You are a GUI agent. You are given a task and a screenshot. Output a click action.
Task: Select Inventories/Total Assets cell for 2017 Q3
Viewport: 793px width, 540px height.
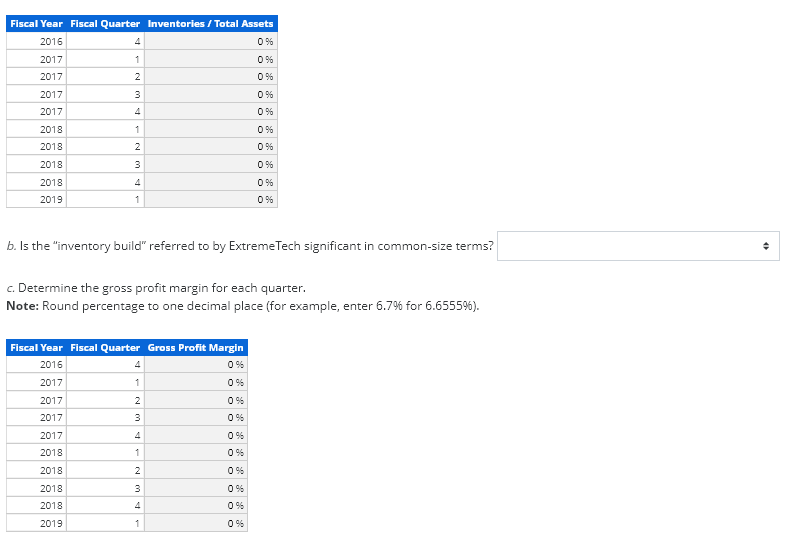(211, 94)
